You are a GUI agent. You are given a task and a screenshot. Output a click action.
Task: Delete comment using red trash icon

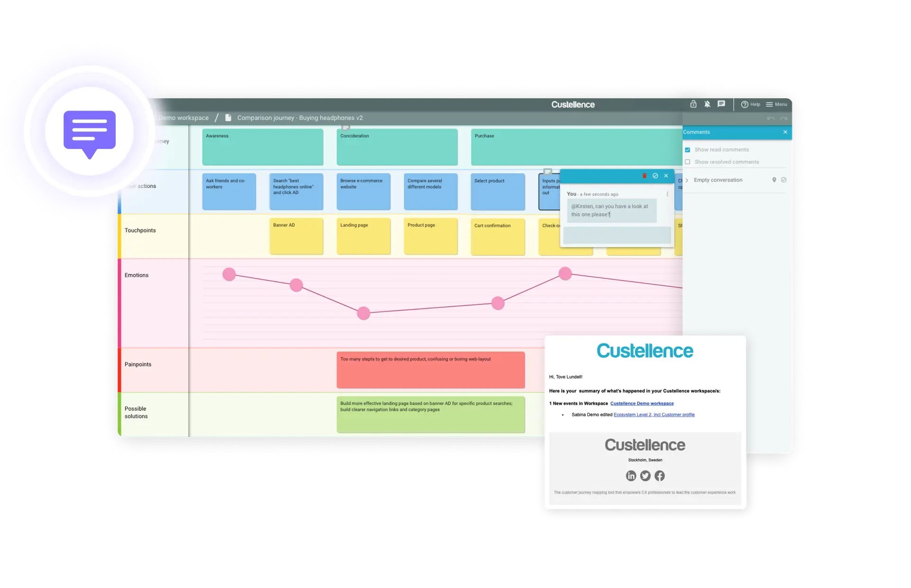point(644,176)
